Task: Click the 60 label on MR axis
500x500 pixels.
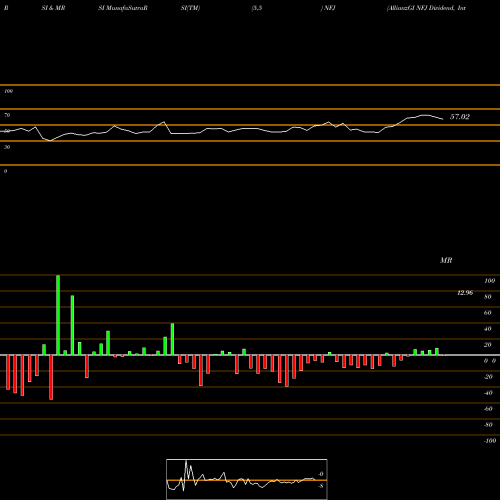Action: [488, 313]
